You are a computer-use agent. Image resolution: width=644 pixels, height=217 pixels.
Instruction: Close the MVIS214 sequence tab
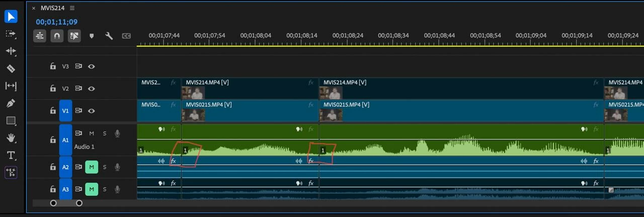click(x=34, y=8)
